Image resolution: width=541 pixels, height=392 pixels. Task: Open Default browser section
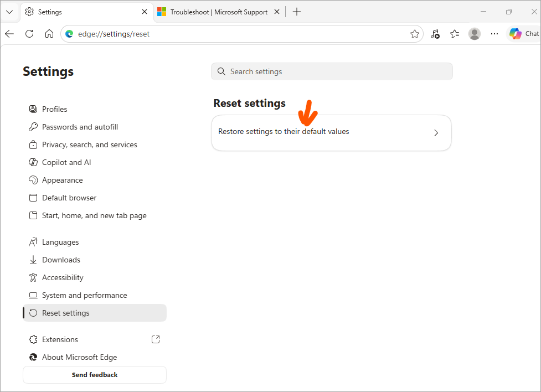[x=95, y=198]
